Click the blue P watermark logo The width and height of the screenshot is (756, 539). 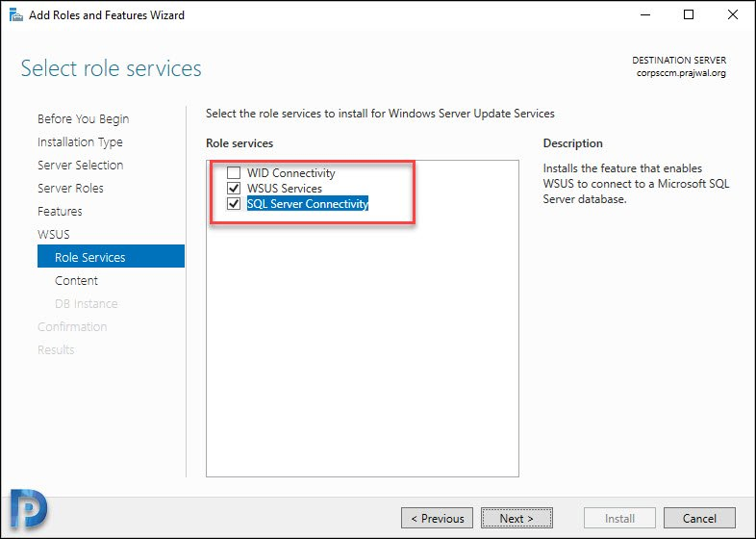point(29,508)
